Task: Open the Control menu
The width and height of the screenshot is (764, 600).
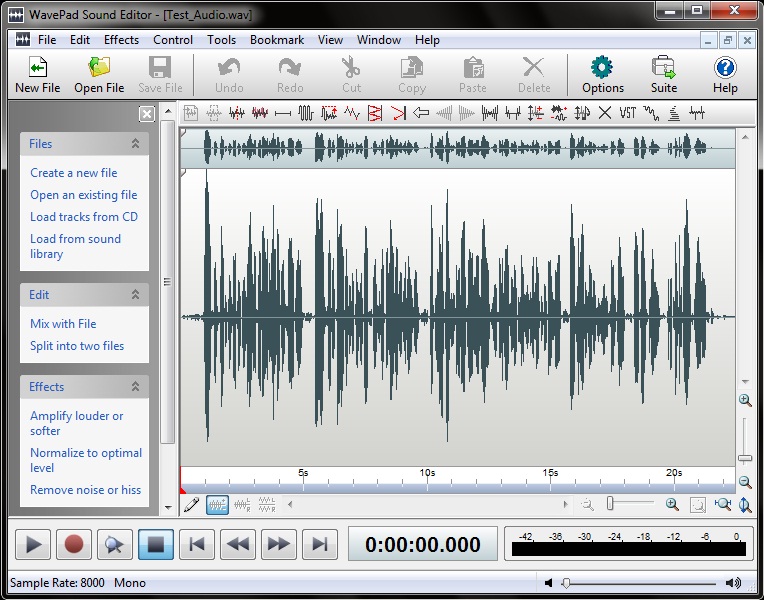Action: [173, 40]
